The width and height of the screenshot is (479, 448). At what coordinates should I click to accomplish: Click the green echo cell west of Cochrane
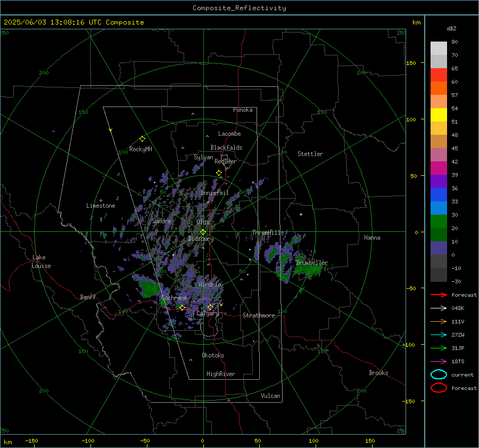coord(150,289)
